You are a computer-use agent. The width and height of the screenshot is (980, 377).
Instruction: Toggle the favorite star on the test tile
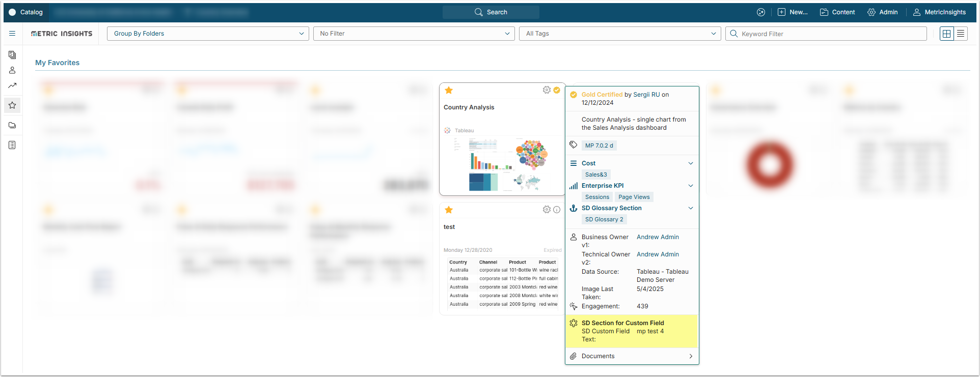[x=449, y=210]
